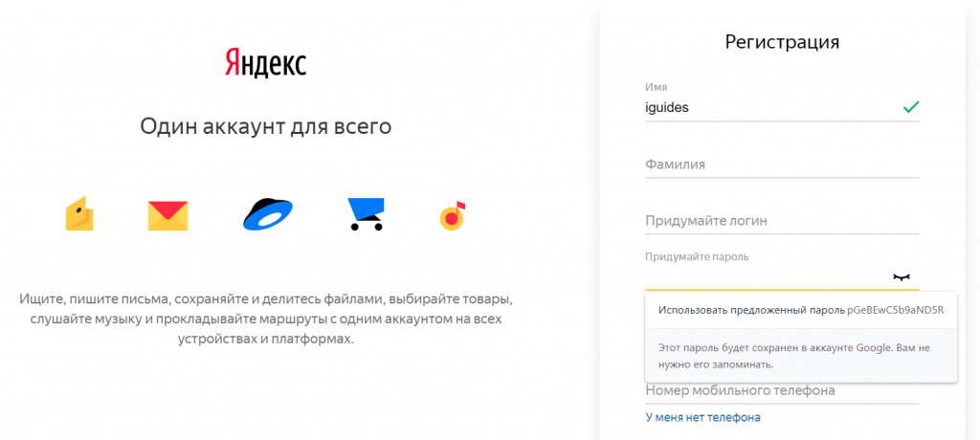Click the Yandex Market shopping cart icon
980x440 pixels.
coord(366,214)
